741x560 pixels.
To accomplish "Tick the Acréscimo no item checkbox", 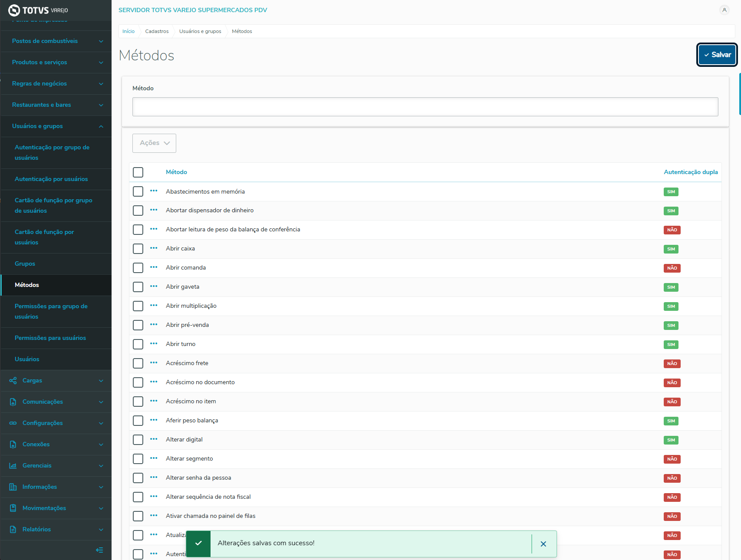I will [x=138, y=402].
